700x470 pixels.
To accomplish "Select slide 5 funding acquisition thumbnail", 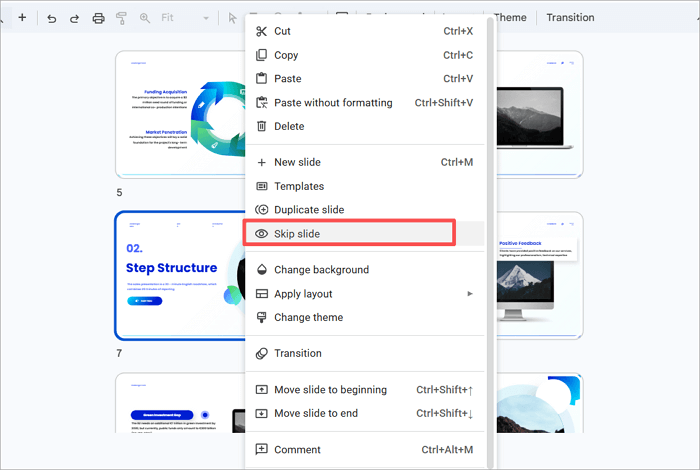I will 180,114.
